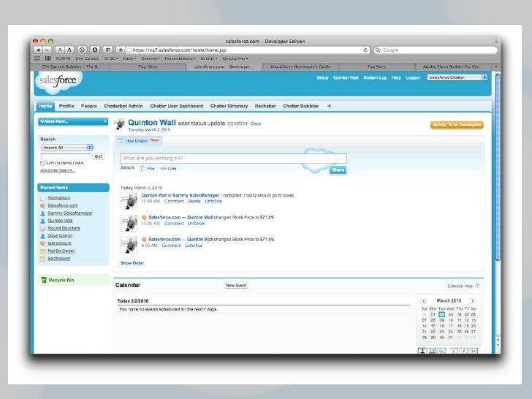Click the avatar on the Rechatted post
The image size is (532, 399).
pos(129,201)
